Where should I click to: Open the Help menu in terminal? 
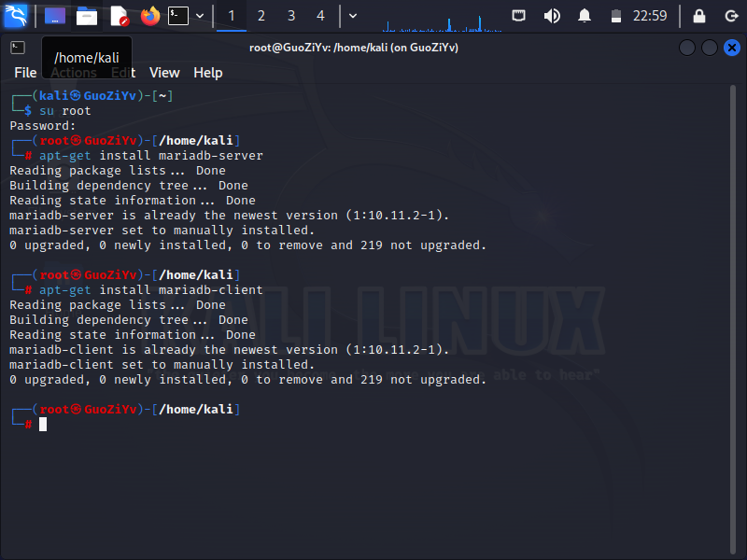click(207, 73)
